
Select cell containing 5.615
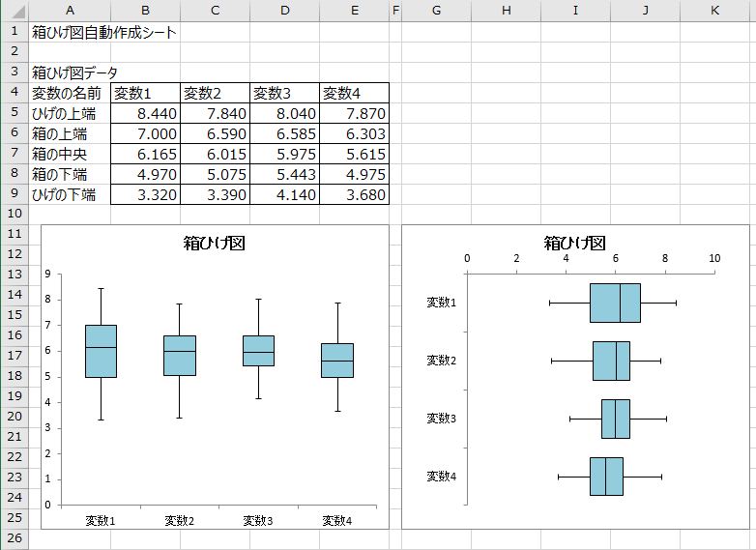click(355, 154)
